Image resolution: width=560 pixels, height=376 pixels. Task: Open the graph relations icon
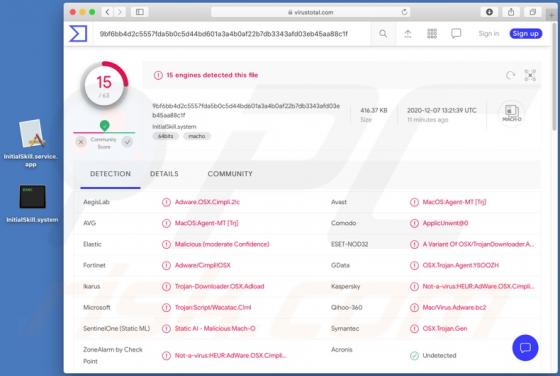[530, 75]
